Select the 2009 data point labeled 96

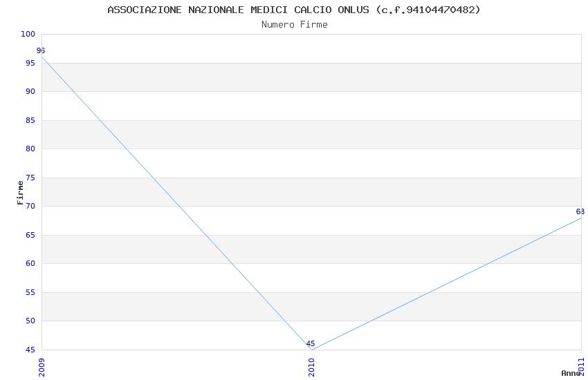click(41, 50)
